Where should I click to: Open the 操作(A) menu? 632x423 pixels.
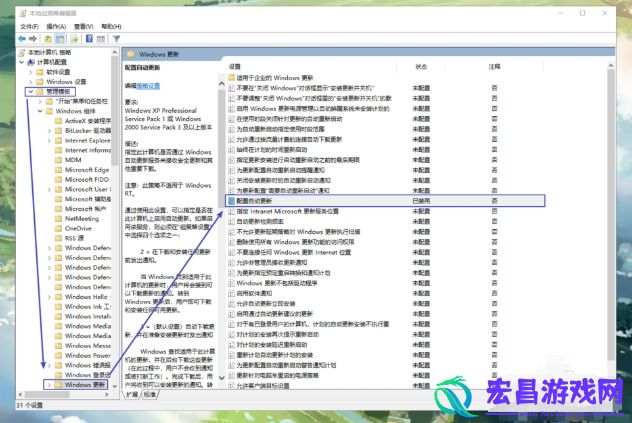tap(56, 27)
